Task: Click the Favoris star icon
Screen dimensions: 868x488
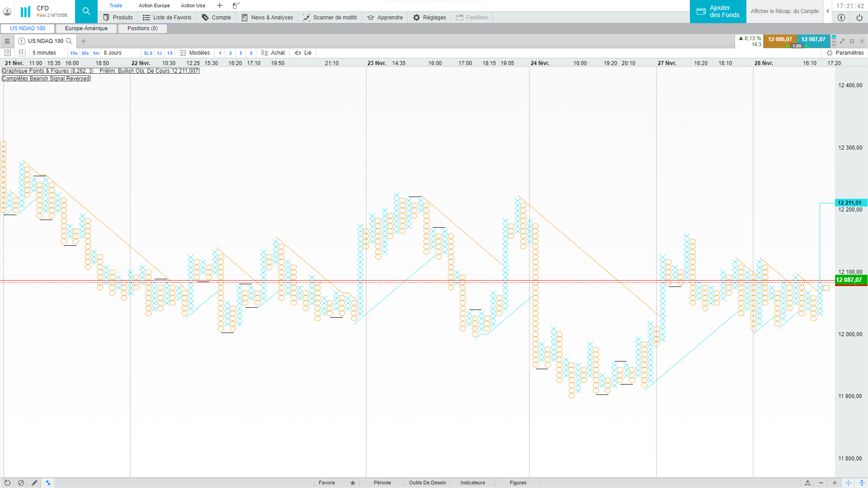Action: coord(353,483)
